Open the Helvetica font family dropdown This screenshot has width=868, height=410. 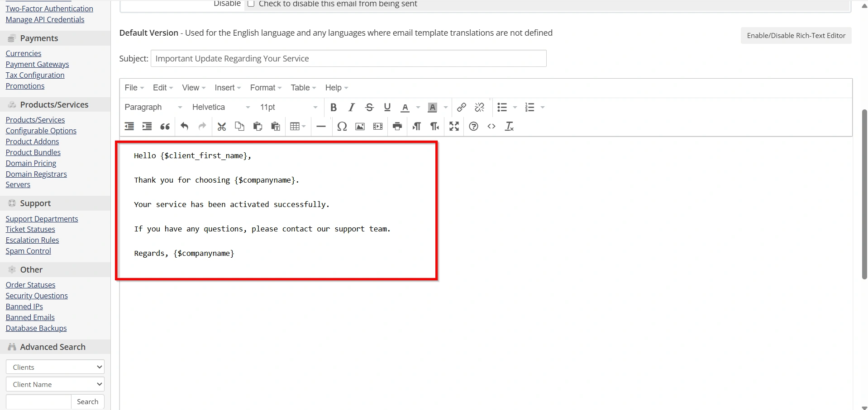coord(221,107)
